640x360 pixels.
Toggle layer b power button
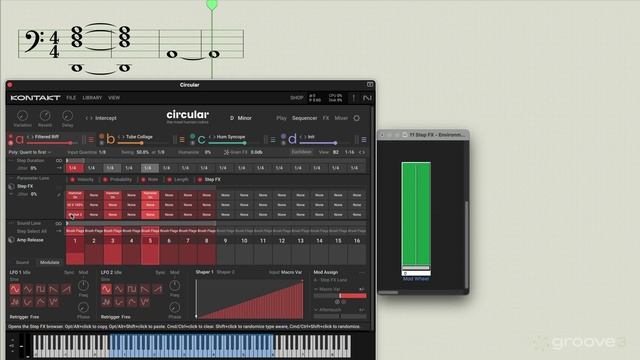tap(102, 136)
